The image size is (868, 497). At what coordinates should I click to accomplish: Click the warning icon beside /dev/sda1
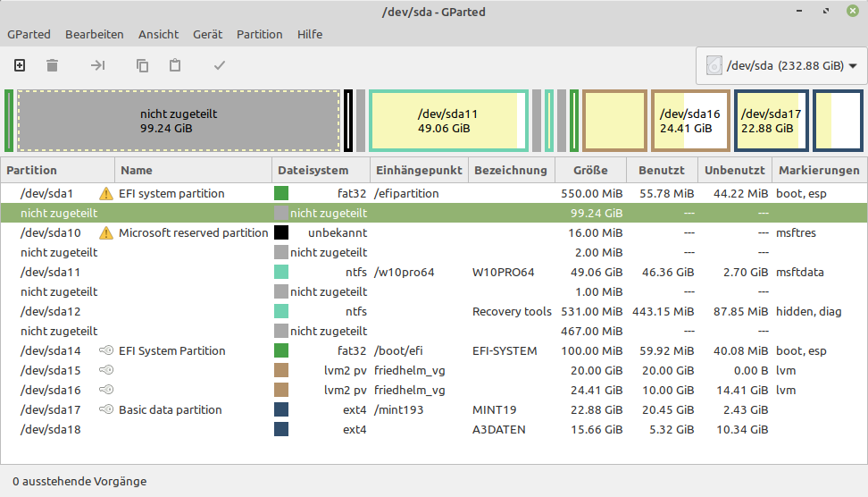point(105,193)
